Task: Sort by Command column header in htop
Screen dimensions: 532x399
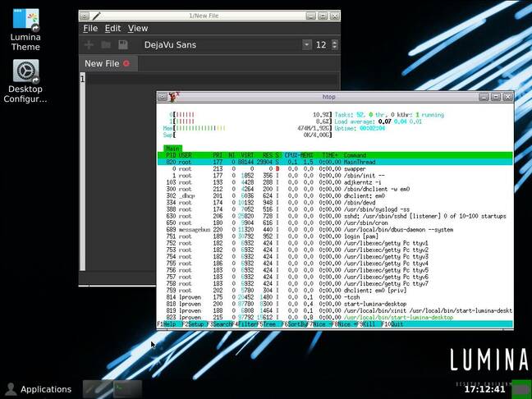Action: 355,155
